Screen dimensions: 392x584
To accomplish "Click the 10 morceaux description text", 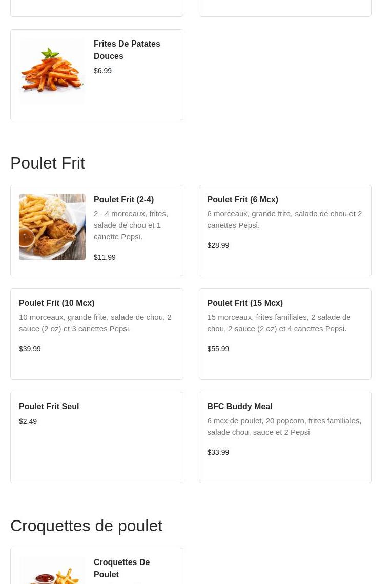I will [95, 323].
